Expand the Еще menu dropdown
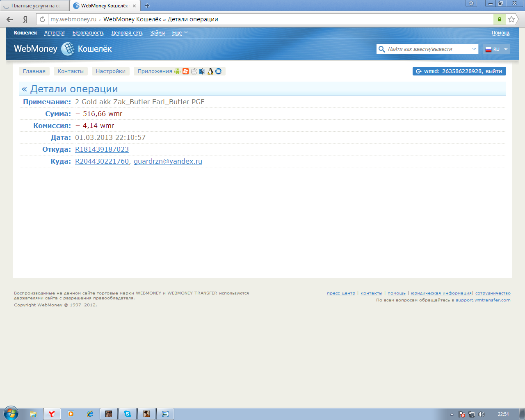Viewport: 525px width, 420px height. [180, 33]
